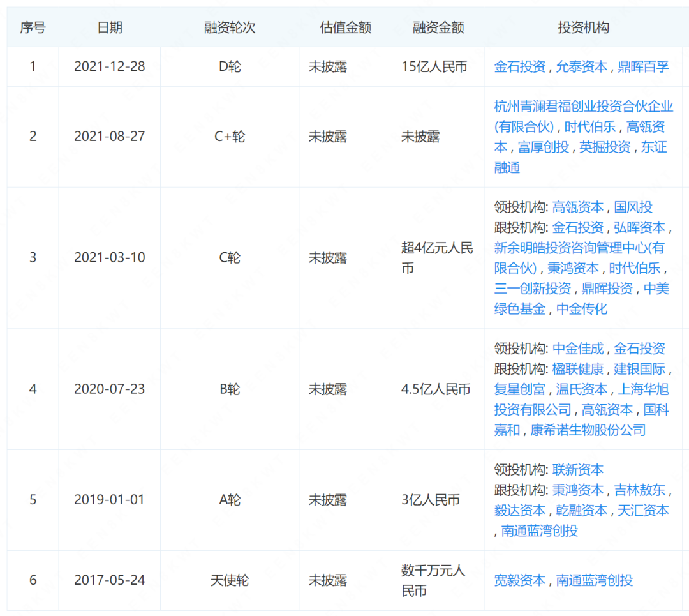Viewport: 689px width, 616px height.
Task: Click the D轮 round cell
Action: pos(230,67)
